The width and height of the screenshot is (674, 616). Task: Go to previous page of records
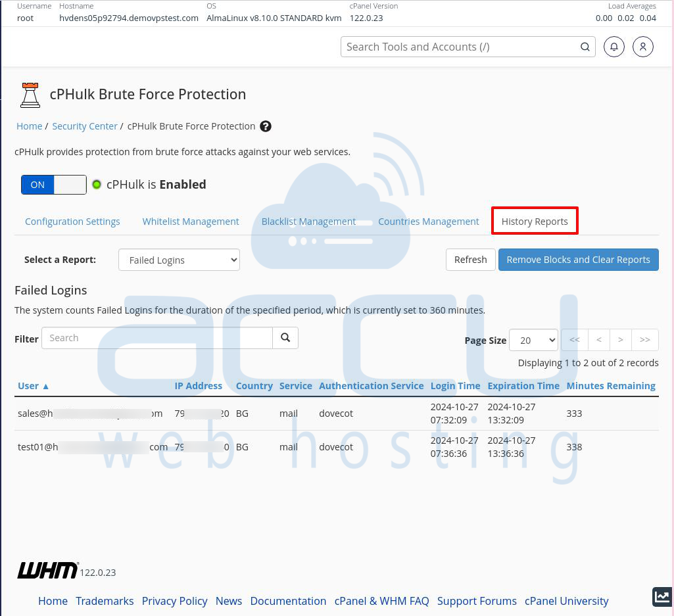(599, 340)
